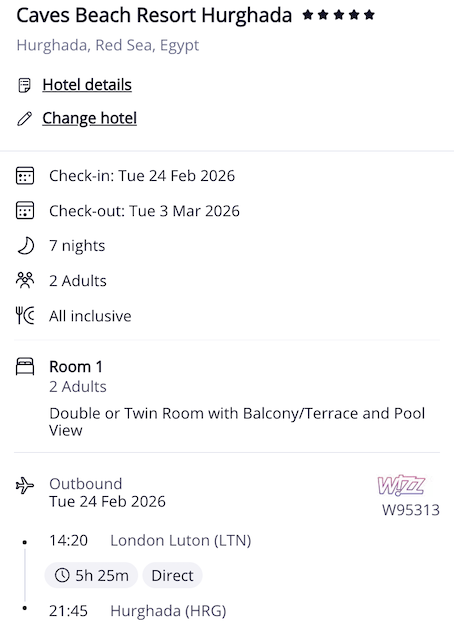
Task: Click the Change hotel link
Action: click(90, 118)
